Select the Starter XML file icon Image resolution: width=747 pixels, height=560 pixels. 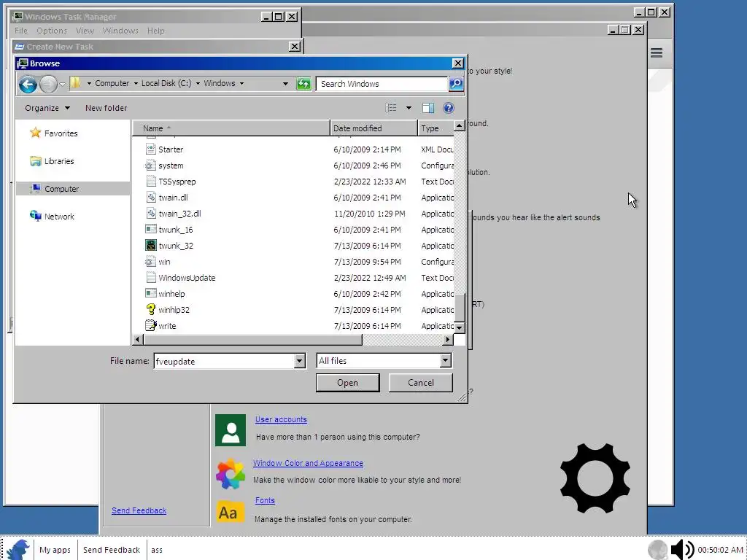pos(150,149)
